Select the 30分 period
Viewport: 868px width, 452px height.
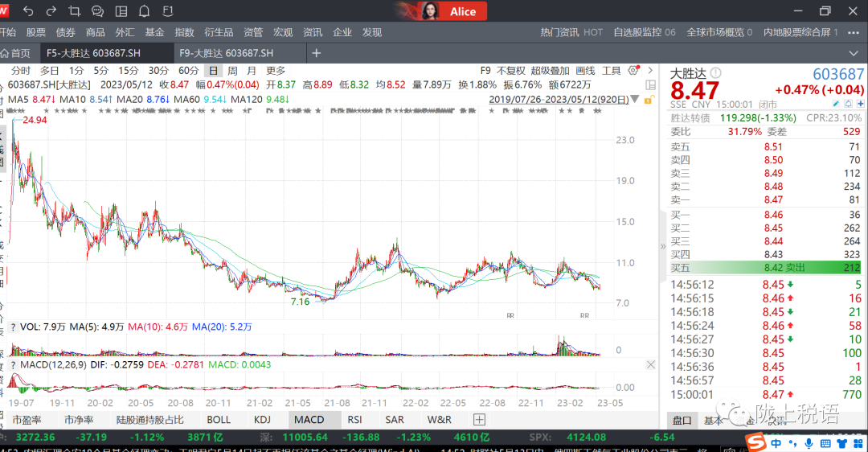158,70
